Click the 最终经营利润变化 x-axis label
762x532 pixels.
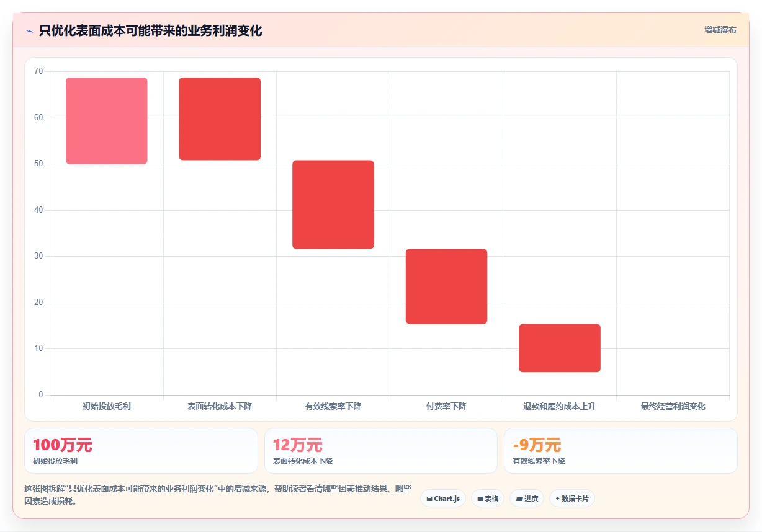(673, 407)
